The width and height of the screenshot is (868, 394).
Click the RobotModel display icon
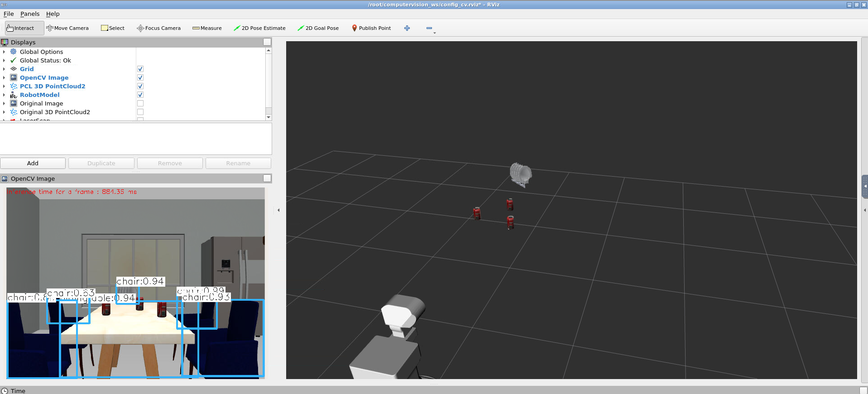(14, 95)
